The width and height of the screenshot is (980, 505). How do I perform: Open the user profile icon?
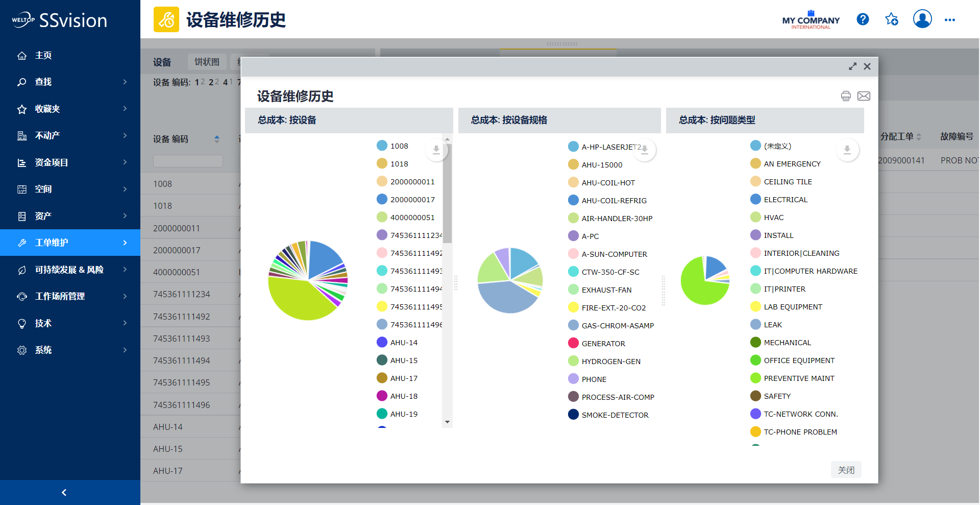click(922, 19)
